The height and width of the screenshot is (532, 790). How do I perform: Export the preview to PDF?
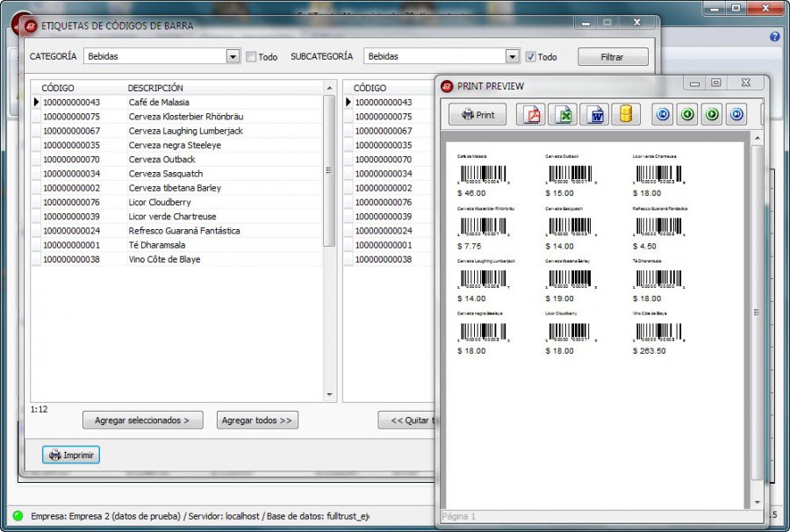click(531, 114)
